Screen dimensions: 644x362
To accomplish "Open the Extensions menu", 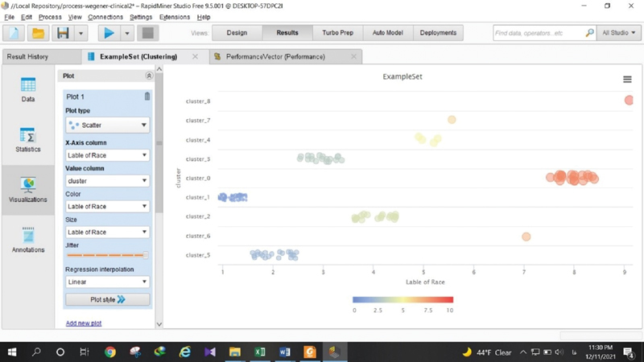I will point(175,17).
